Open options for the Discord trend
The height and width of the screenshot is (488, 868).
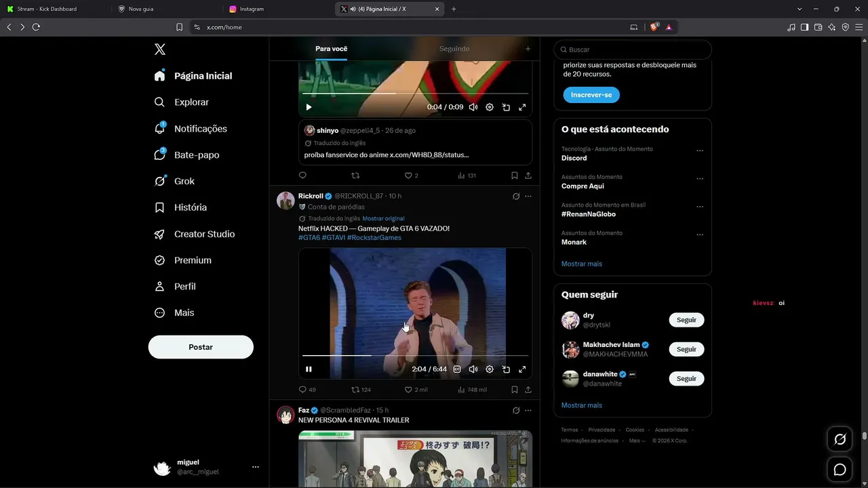700,150
